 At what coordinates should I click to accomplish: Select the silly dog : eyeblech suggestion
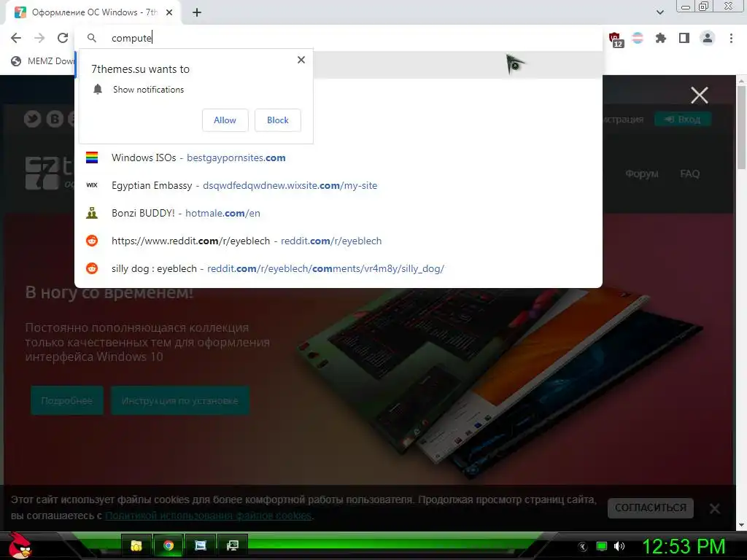338,268
